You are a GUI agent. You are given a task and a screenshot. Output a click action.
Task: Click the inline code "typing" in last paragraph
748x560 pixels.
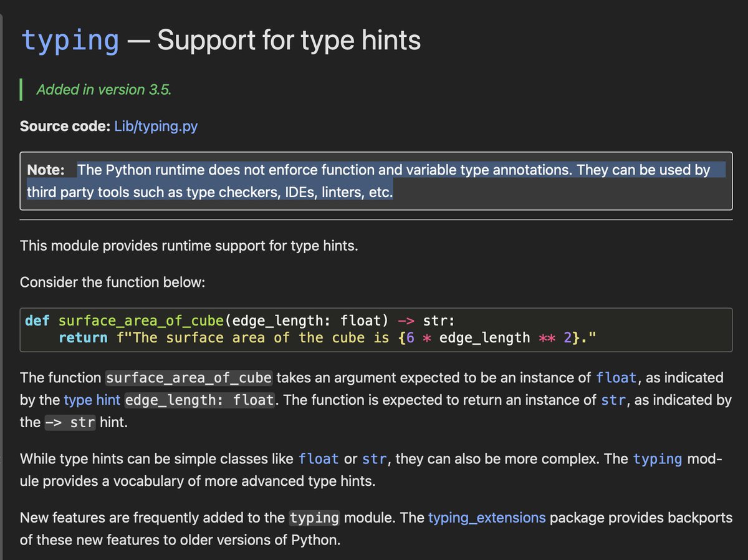tap(315, 518)
